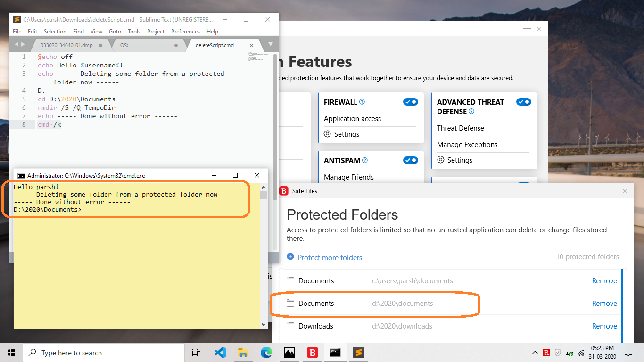This screenshot has width=644, height=362.
Task: Toggle the Antispam switch
Action: pyautogui.click(x=410, y=160)
